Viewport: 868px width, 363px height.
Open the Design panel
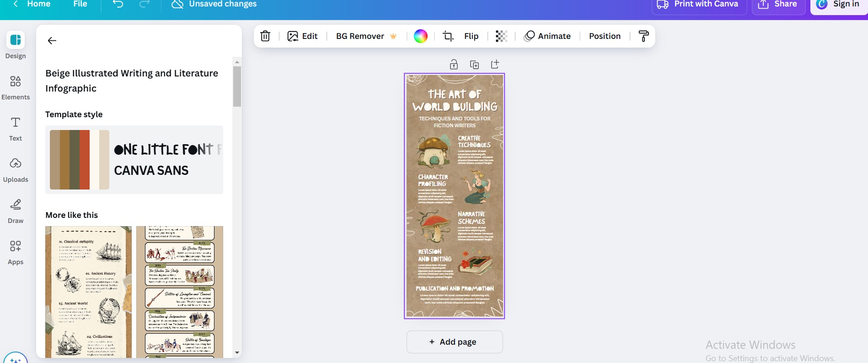tap(16, 45)
